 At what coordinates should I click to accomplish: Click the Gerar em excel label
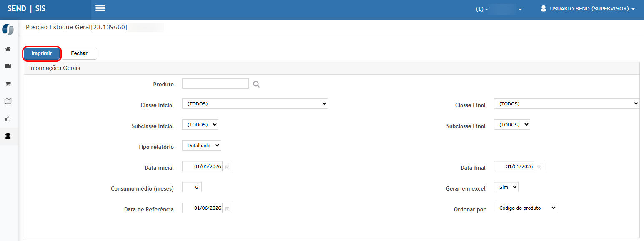point(466,188)
